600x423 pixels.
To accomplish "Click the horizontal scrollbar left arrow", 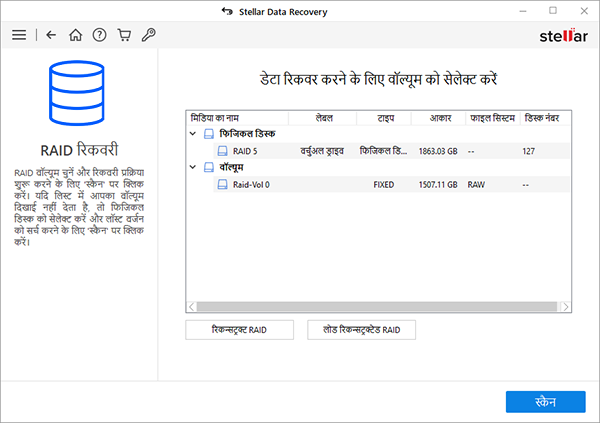I will (192, 307).
